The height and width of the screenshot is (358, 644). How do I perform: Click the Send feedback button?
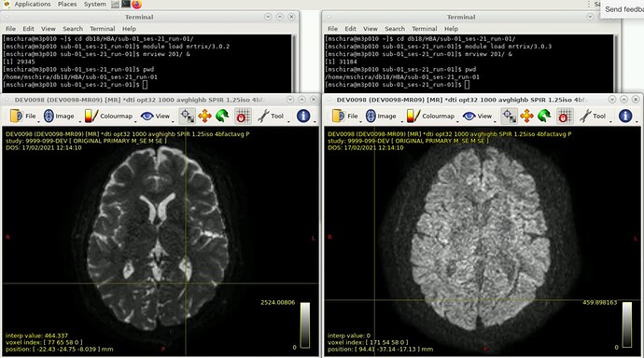click(x=623, y=9)
